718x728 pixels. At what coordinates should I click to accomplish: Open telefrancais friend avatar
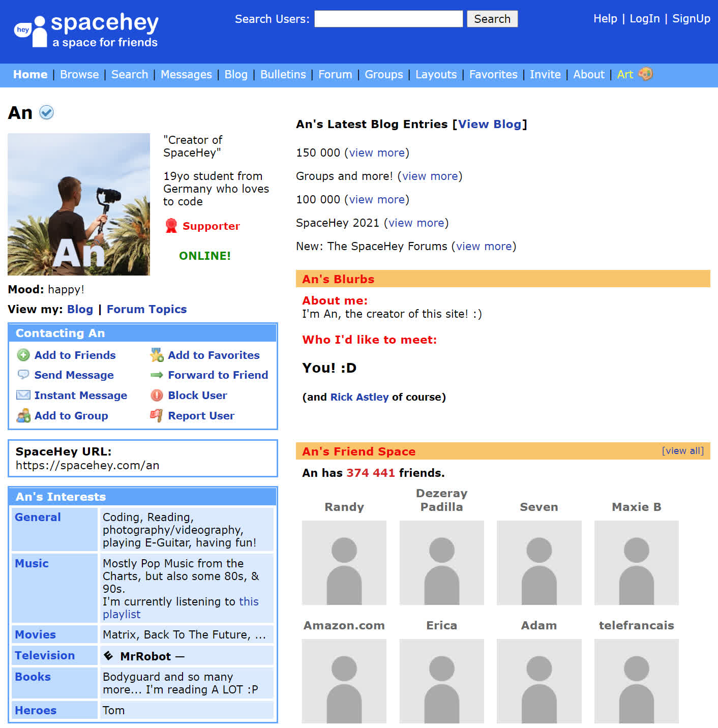(x=637, y=681)
